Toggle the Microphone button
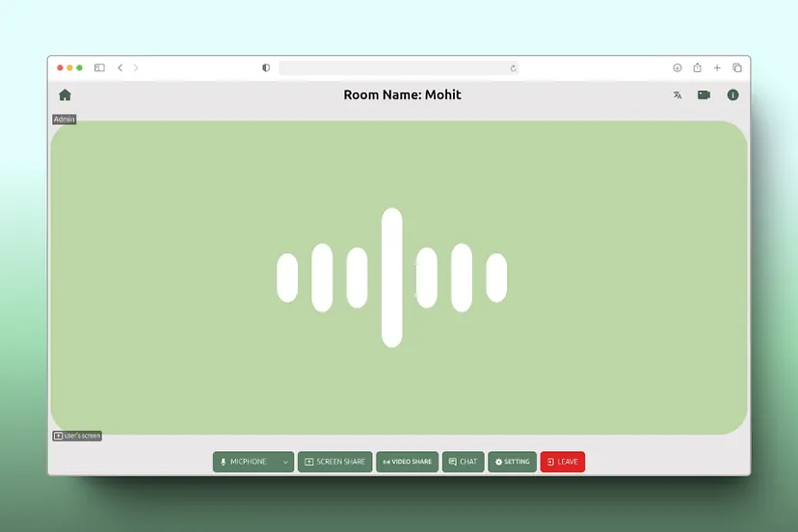 (245, 462)
